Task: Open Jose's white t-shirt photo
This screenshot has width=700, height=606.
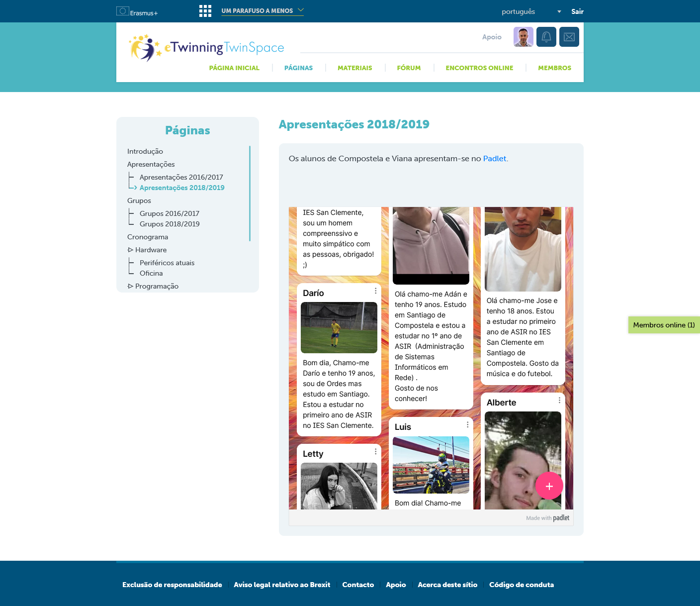Action: (x=523, y=249)
